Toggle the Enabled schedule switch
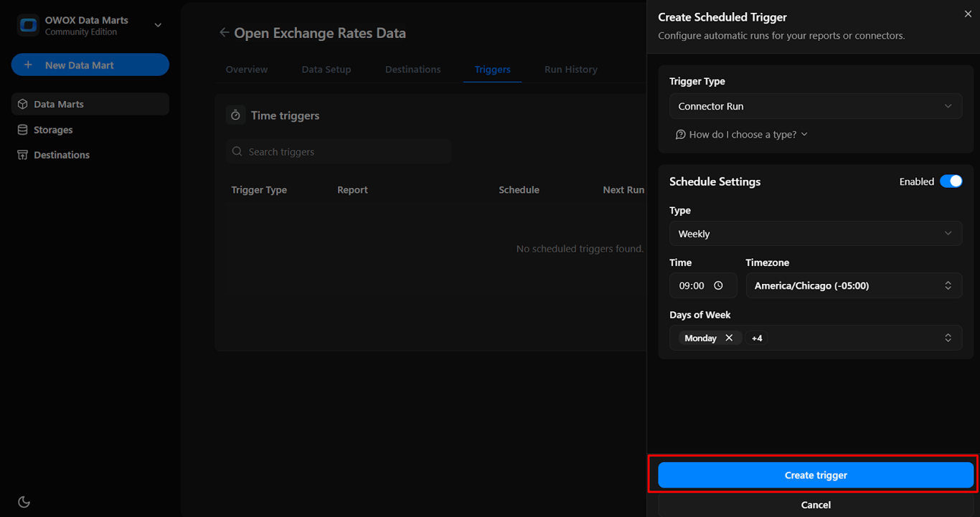980x517 pixels. (951, 181)
